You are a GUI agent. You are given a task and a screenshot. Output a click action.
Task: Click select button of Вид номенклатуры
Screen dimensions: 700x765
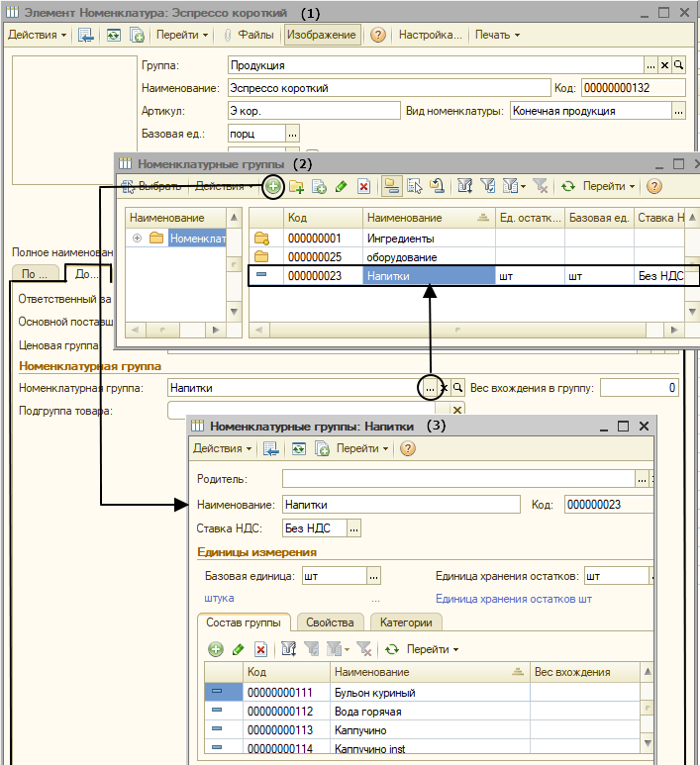pyautogui.click(x=678, y=111)
